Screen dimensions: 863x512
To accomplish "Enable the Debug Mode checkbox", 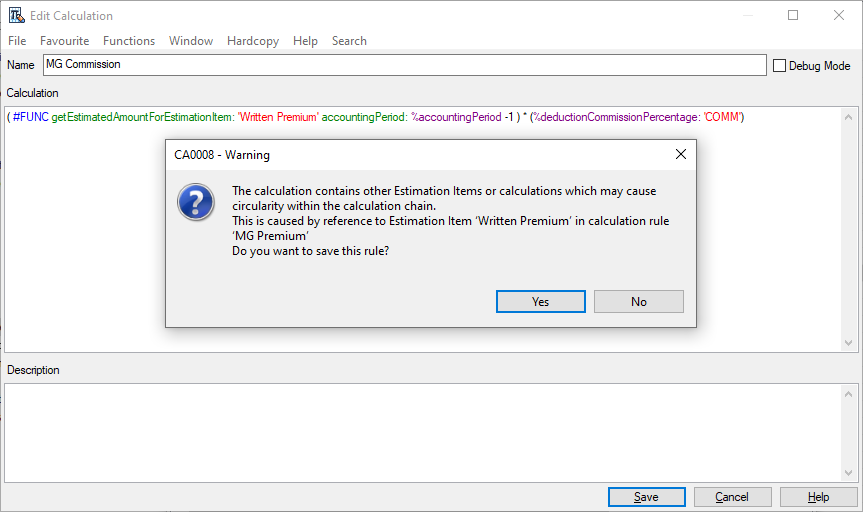I will pyautogui.click(x=780, y=65).
